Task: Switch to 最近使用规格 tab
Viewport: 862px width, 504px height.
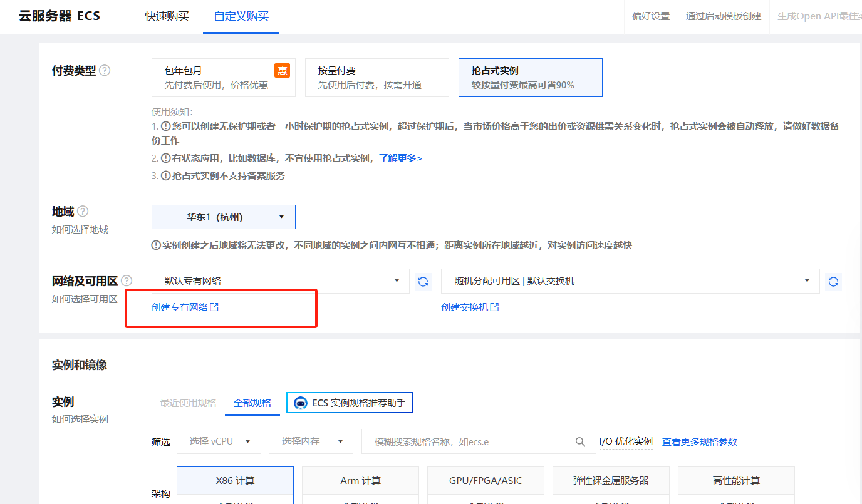Action: tap(188, 403)
